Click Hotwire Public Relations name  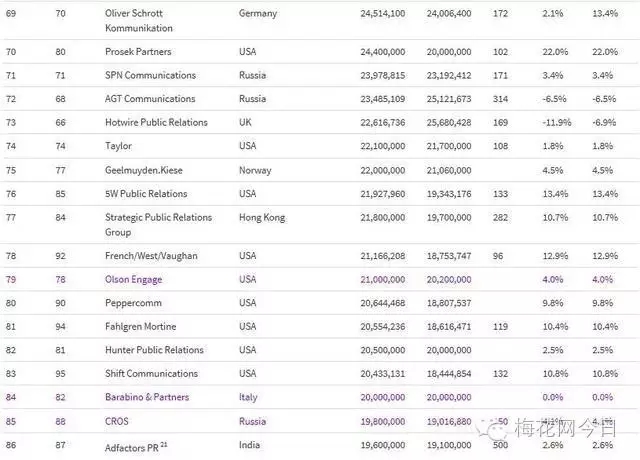click(x=156, y=122)
